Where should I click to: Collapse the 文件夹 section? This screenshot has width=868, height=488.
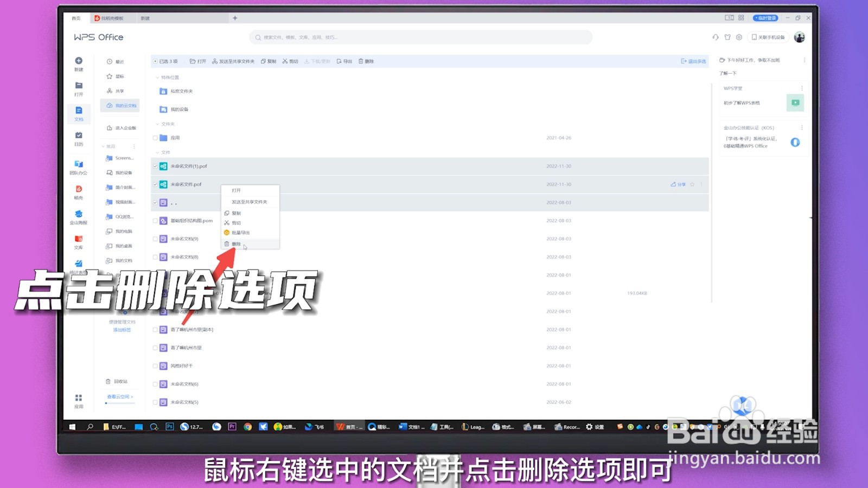158,124
